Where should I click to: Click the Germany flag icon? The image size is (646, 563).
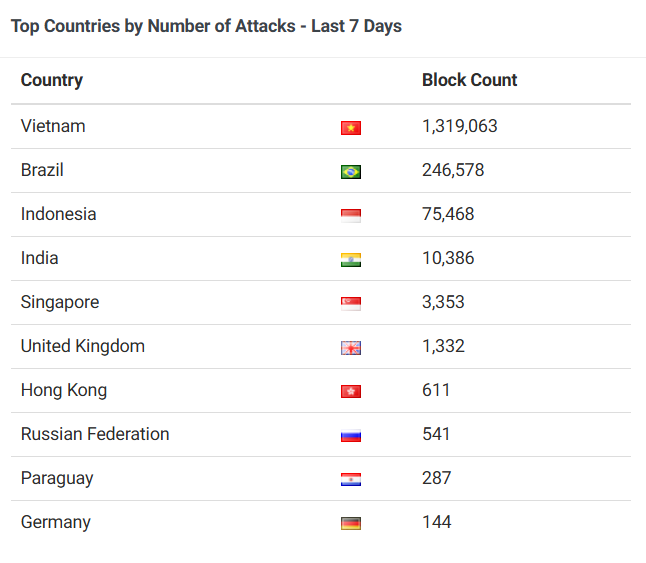click(350, 523)
